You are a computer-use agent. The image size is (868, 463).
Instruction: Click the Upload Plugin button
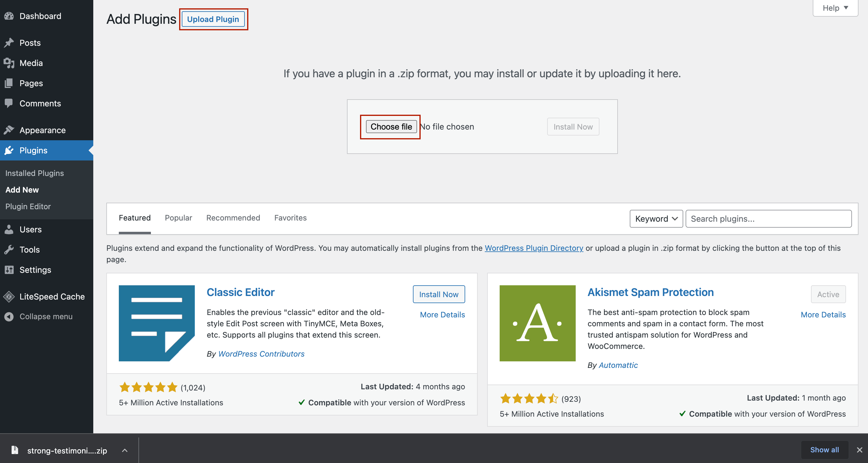coord(213,19)
